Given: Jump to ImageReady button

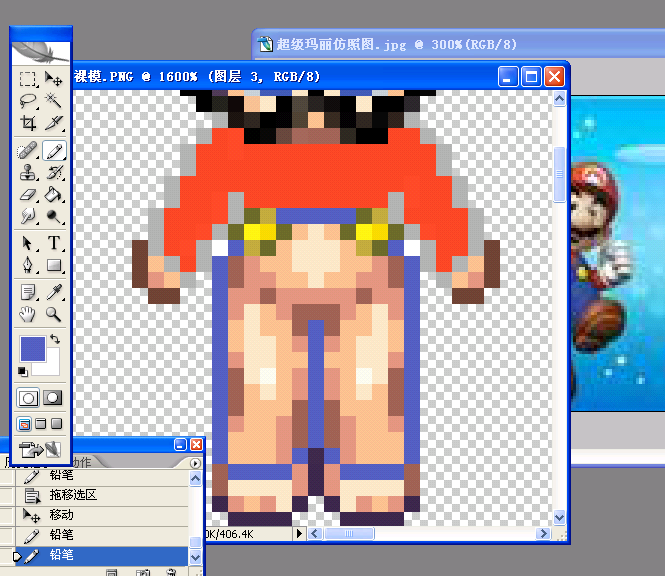Looking at the screenshot, I should tap(40, 450).
